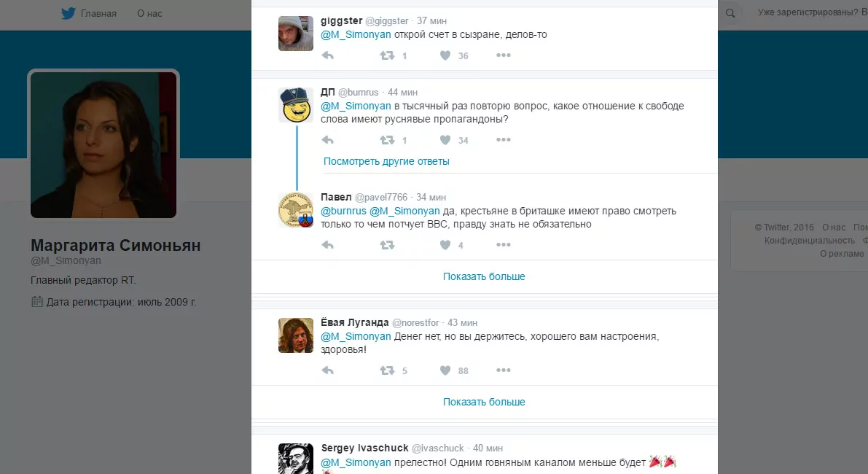Click @M_Simonyan mention in Sergey Ivaschuck tweet
The width and height of the screenshot is (868, 474).
click(356, 462)
